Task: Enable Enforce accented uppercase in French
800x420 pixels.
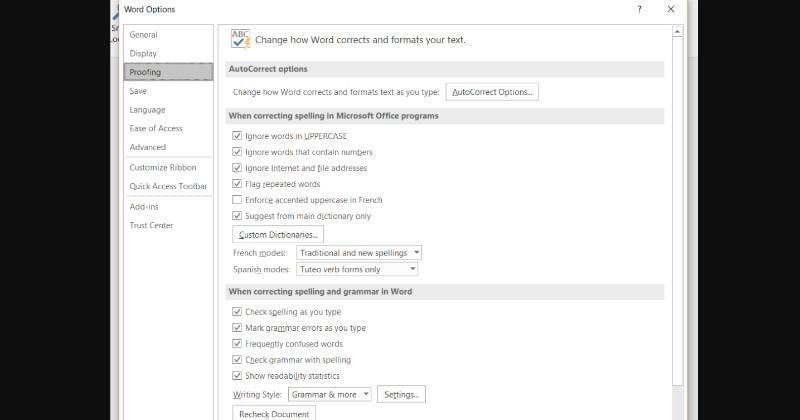Action: [237, 200]
